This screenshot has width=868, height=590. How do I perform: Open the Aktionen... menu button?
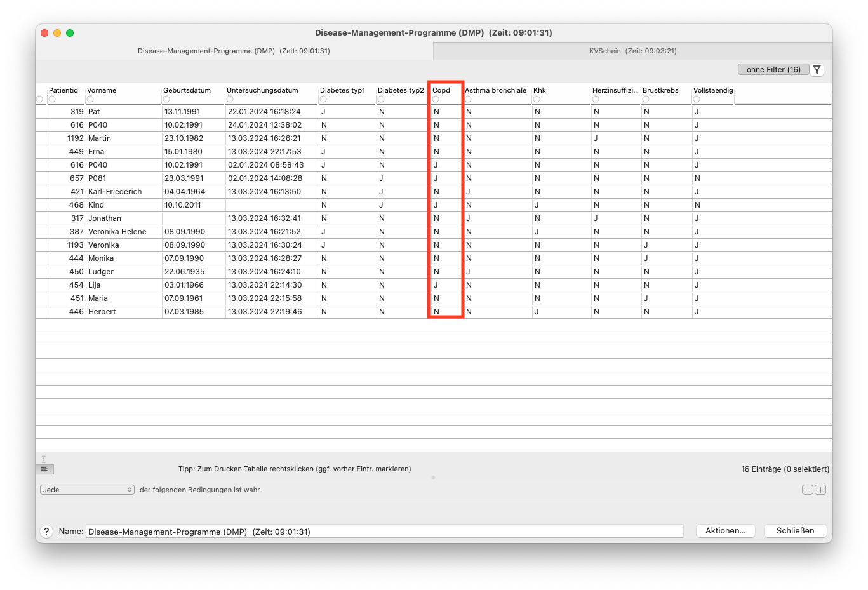pos(725,531)
